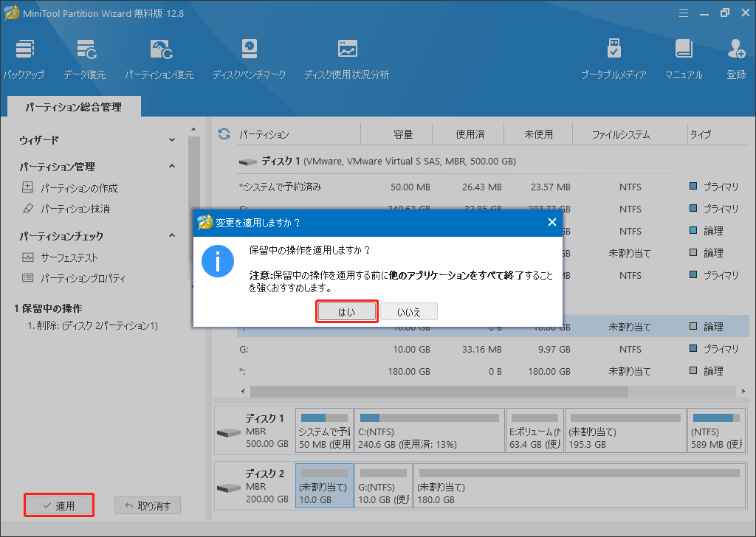Open the Manual (マニュアル)
The image size is (756, 537).
pos(684,59)
